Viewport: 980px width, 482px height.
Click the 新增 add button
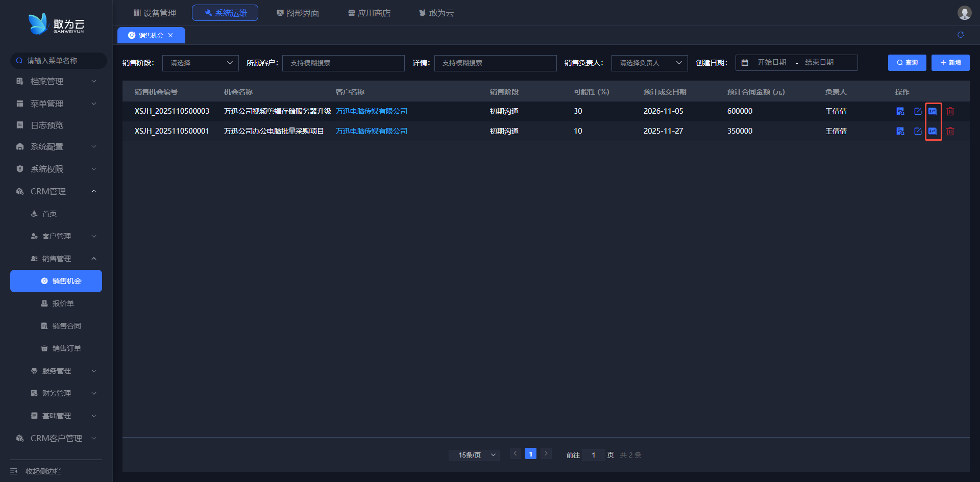click(950, 63)
